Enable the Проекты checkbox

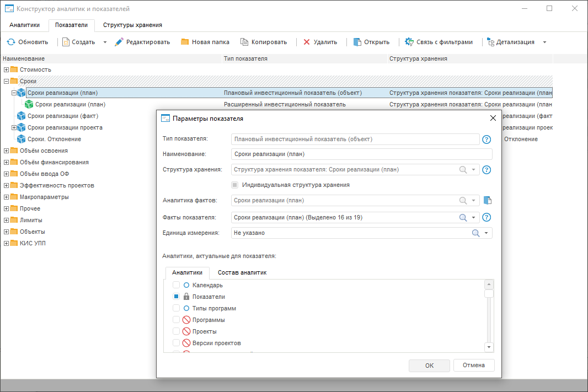coord(177,331)
